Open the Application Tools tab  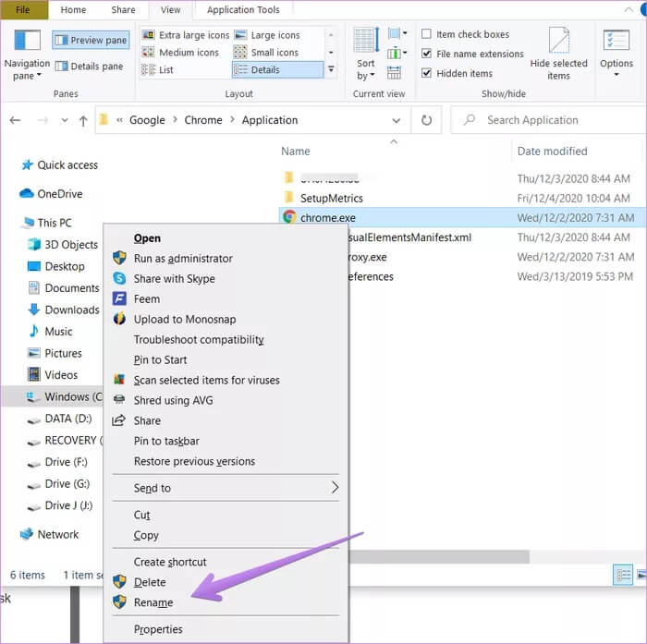click(x=243, y=9)
